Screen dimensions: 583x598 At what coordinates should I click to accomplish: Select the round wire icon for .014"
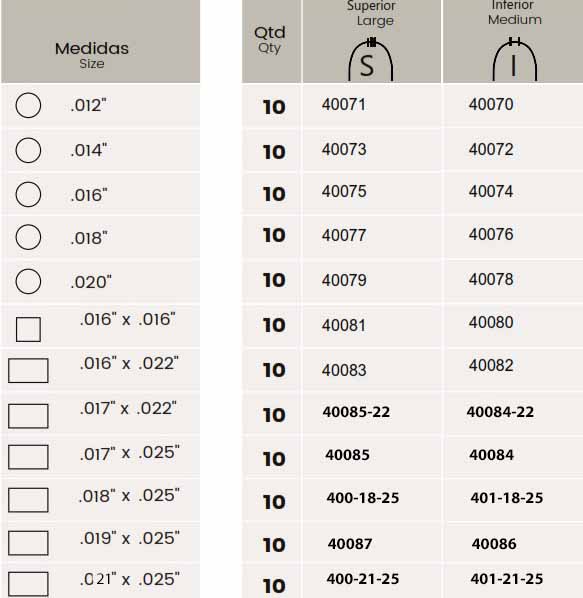pyautogui.click(x=28, y=150)
